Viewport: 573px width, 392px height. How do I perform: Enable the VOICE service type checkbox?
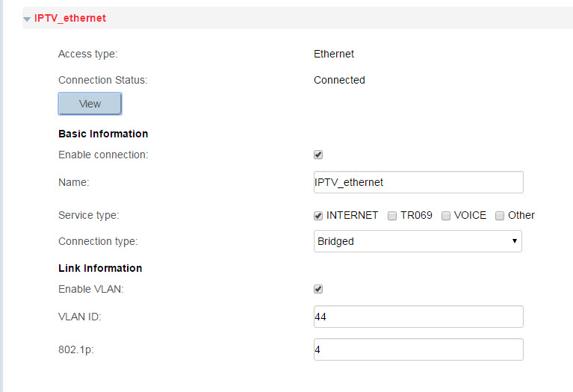[446, 215]
